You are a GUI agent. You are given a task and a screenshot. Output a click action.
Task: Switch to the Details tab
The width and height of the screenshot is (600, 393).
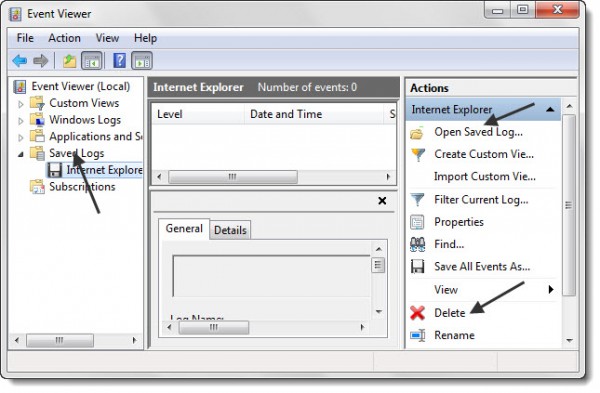[x=230, y=230]
